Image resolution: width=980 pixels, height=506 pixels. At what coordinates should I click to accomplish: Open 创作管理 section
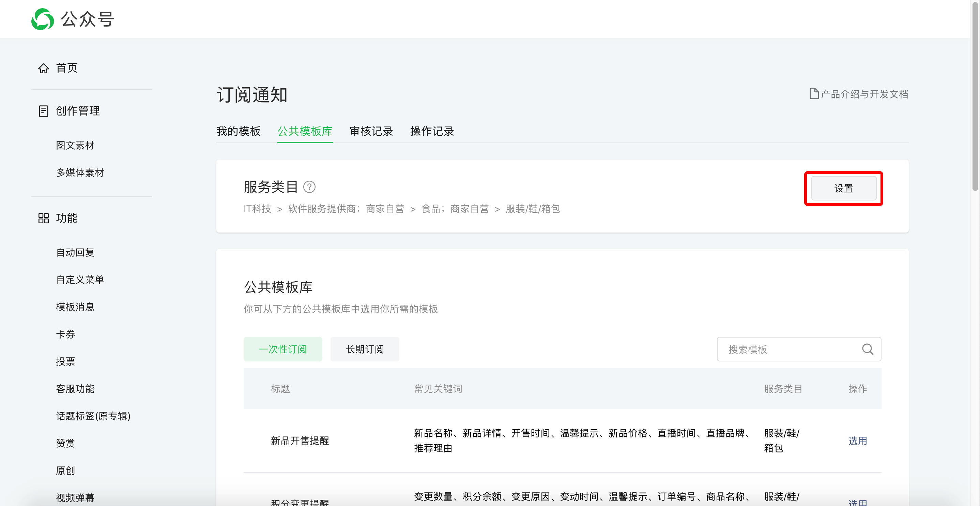[78, 111]
